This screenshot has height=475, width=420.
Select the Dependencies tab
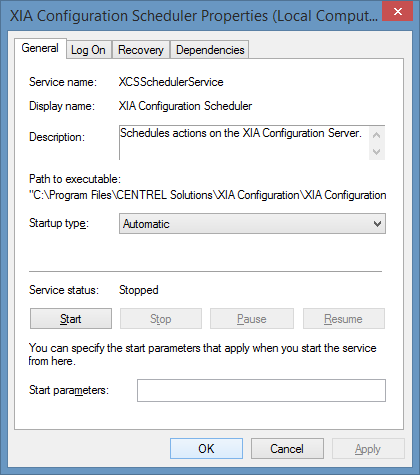click(210, 50)
